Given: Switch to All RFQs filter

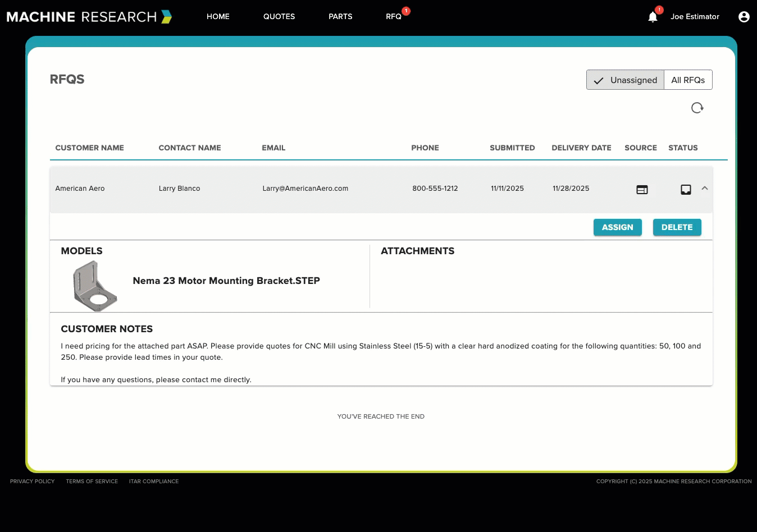Looking at the screenshot, I should 688,80.
